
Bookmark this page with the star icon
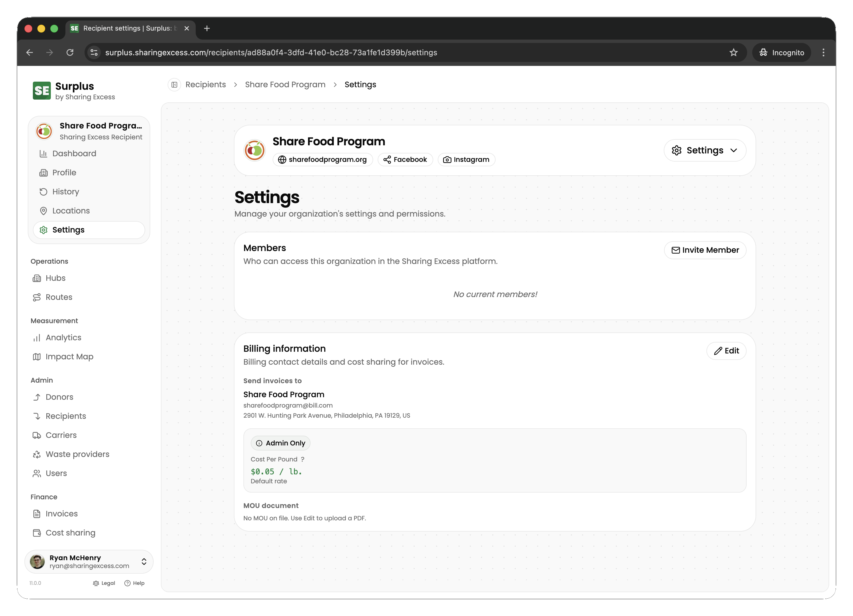point(733,53)
